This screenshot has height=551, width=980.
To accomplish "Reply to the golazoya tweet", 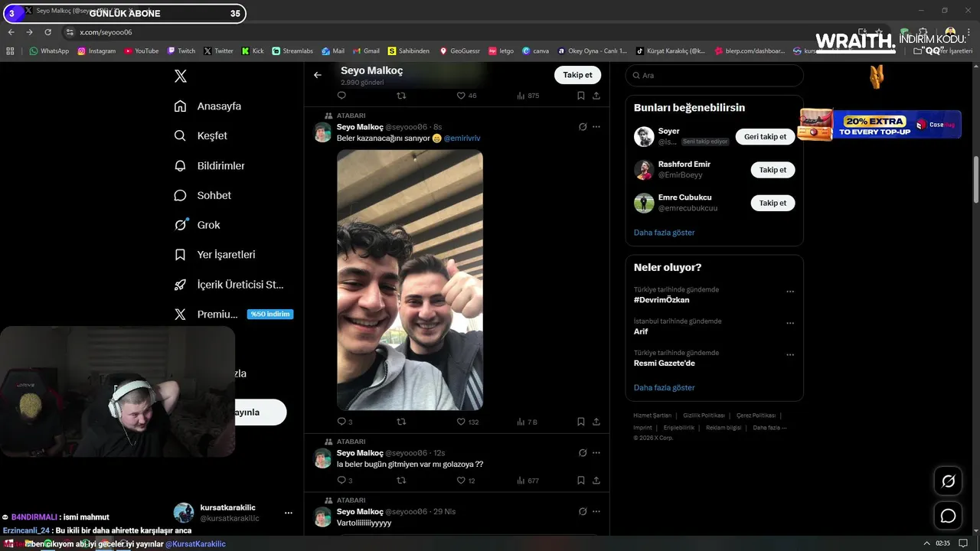I will [x=341, y=481].
